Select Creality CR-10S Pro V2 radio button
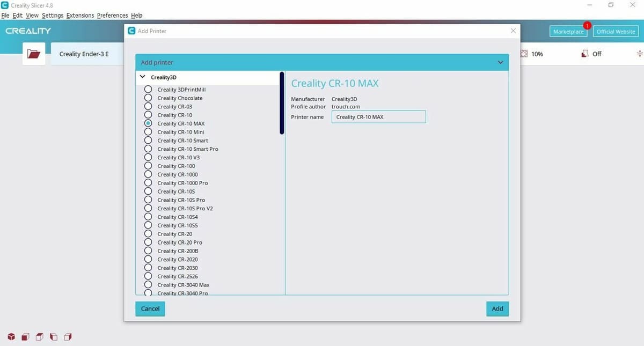 click(x=148, y=208)
